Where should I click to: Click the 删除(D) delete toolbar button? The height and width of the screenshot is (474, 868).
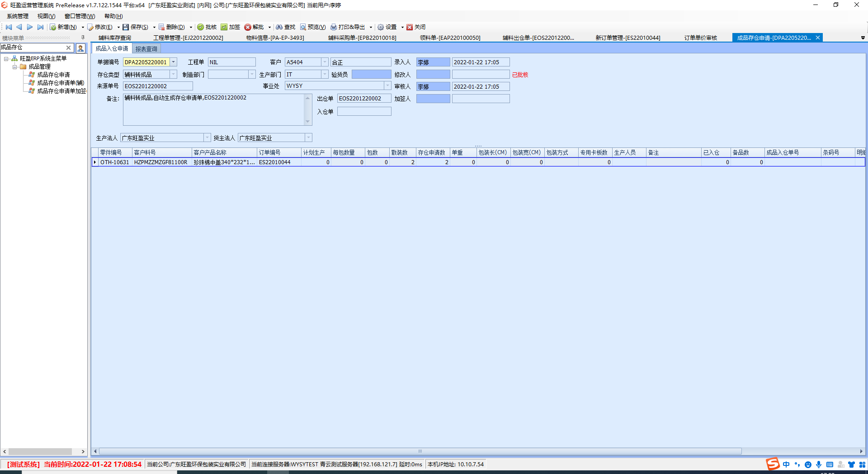pos(172,27)
